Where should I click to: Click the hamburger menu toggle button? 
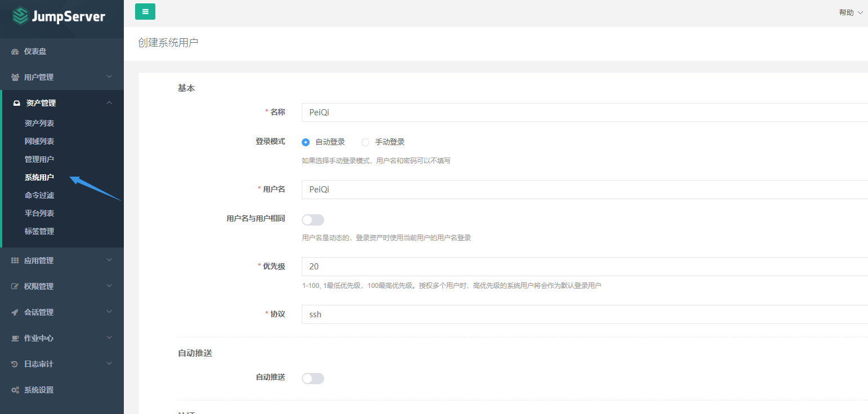pos(145,12)
